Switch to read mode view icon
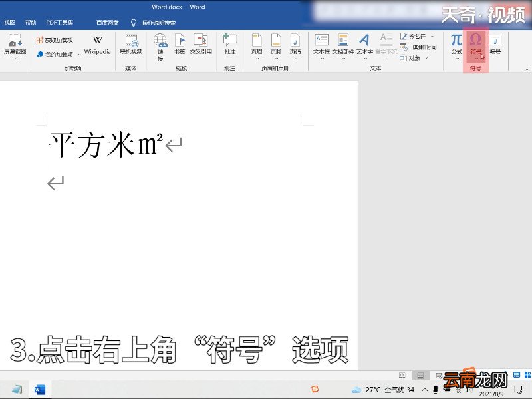532x399 pixels. pos(402,375)
